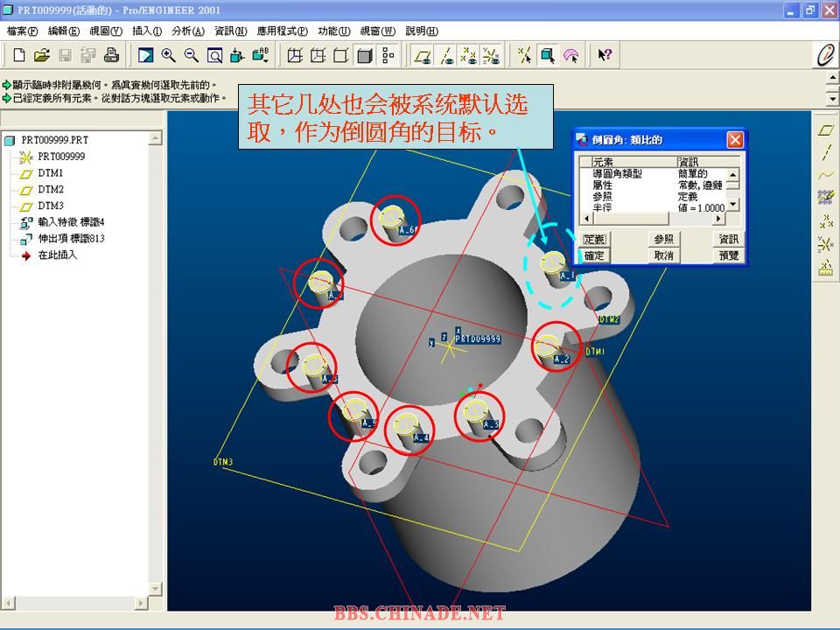Toggle the model tree display icon
The width and height of the screenshot is (840, 630).
pos(388,55)
